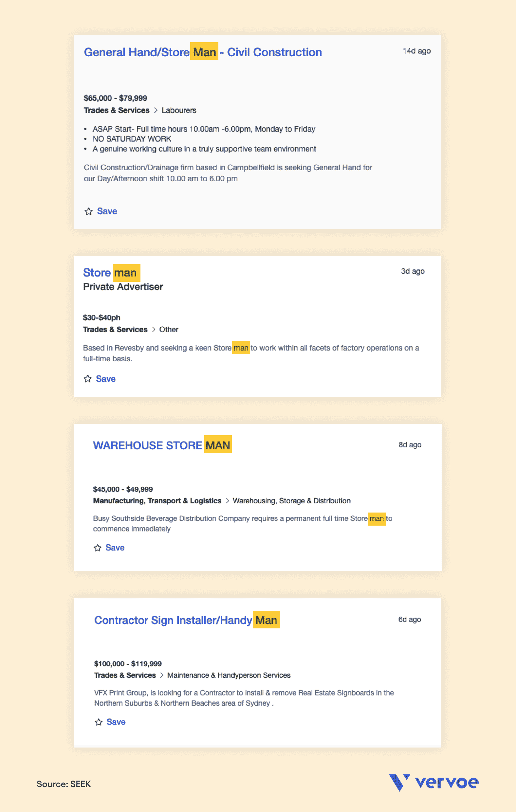
Task: Click the chevron after Manufacturing, Transport & Logistics
Action: [227, 501]
